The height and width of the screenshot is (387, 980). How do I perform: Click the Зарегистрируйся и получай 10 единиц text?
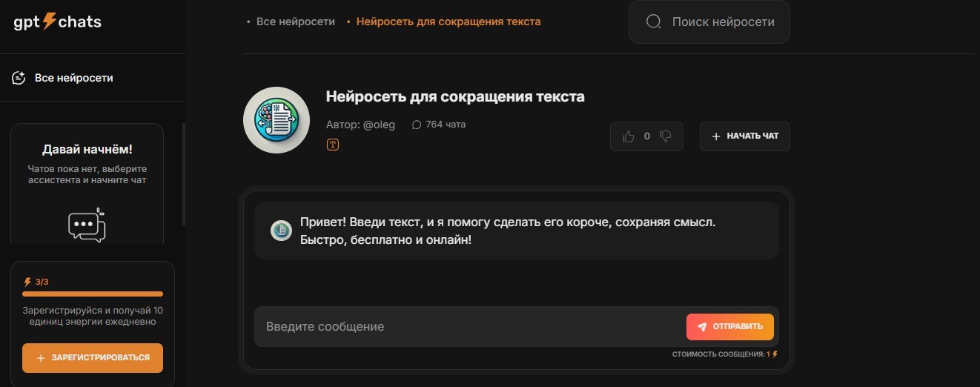pyautogui.click(x=93, y=316)
